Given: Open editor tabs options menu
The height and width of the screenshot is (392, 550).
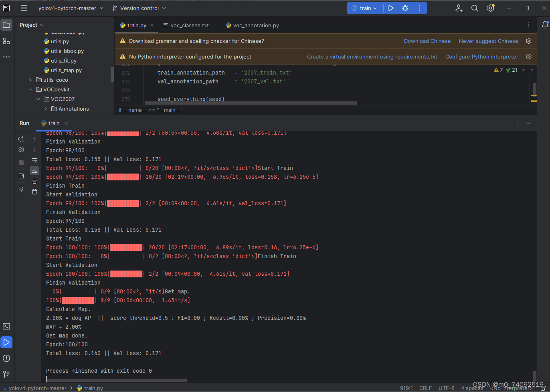Looking at the screenshot, I should pos(529,25).
